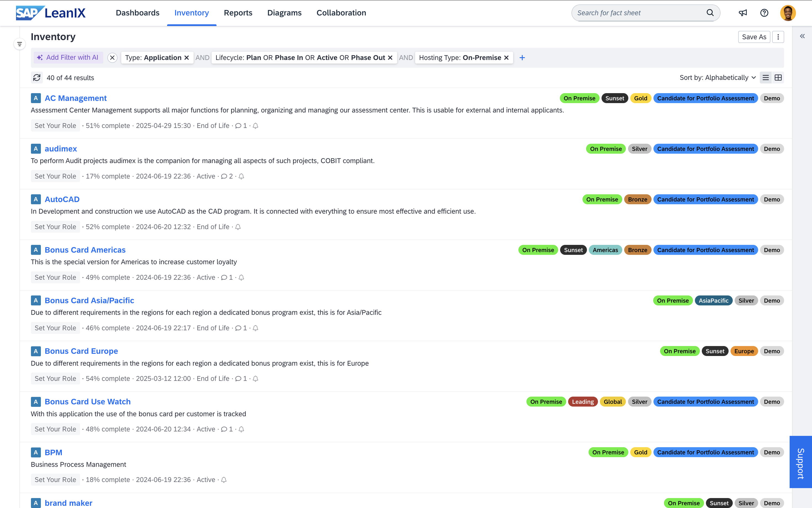
Task: Open the Reports tab
Action: click(x=238, y=13)
